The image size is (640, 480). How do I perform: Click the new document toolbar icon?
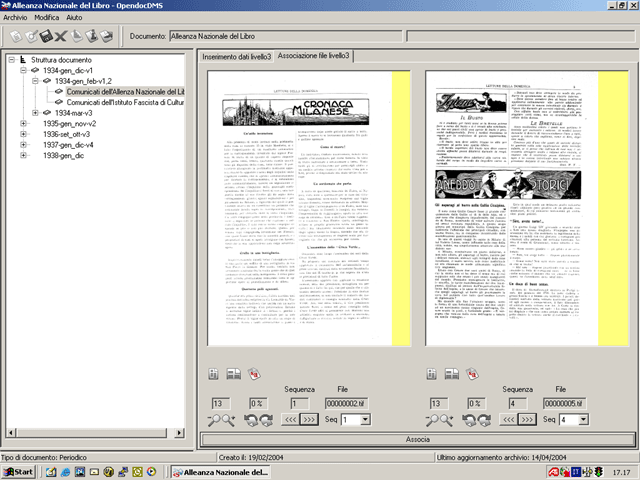click(x=16, y=36)
